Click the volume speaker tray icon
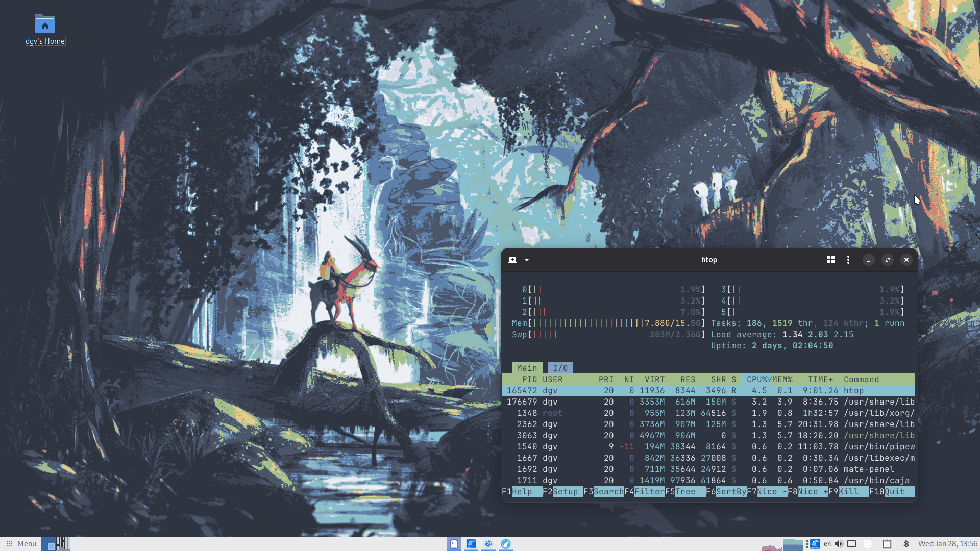The height and width of the screenshot is (551, 980). (x=839, y=544)
